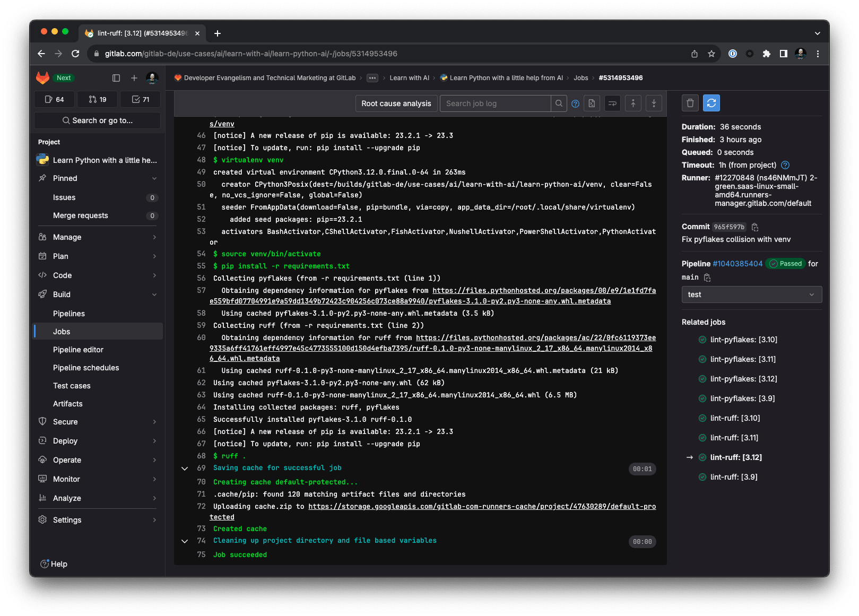Open related job lint-ruff: [3.10]
The height and width of the screenshot is (616, 859).
735,418
